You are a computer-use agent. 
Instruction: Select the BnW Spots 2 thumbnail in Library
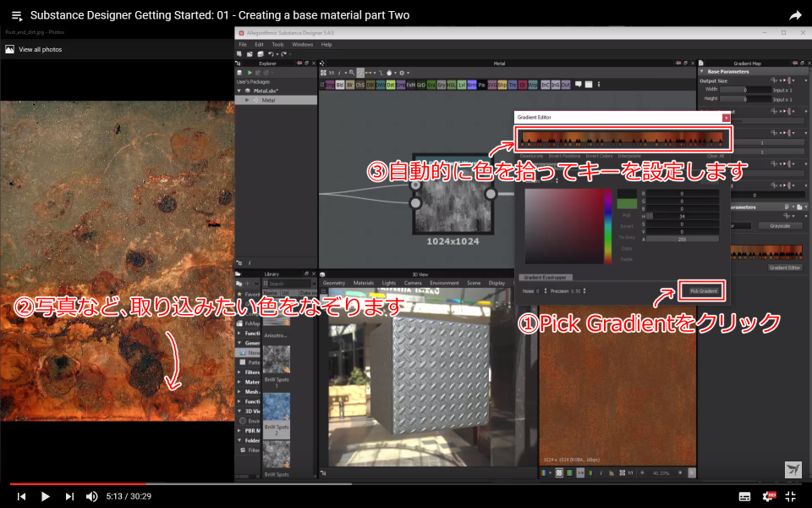coord(277,407)
